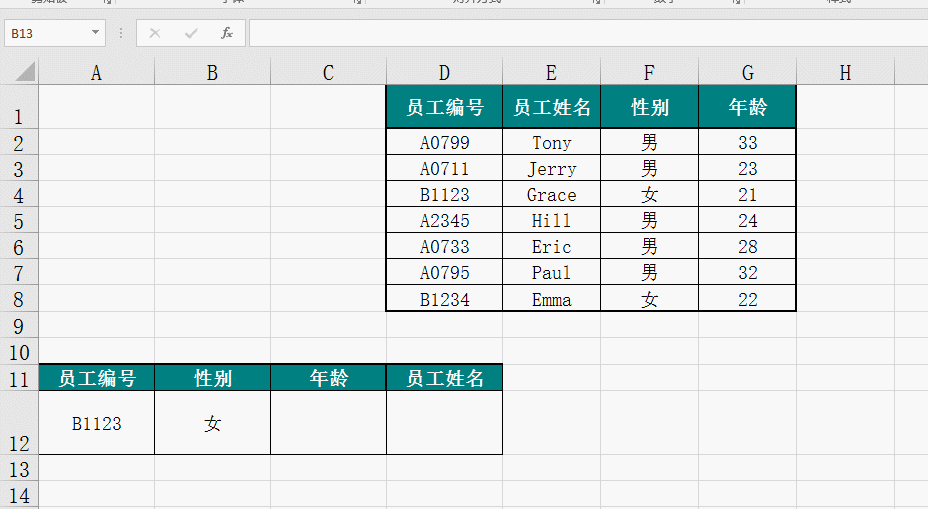
Task: Select empty 员工姓名 result cell D12
Action: pos(444,423)
